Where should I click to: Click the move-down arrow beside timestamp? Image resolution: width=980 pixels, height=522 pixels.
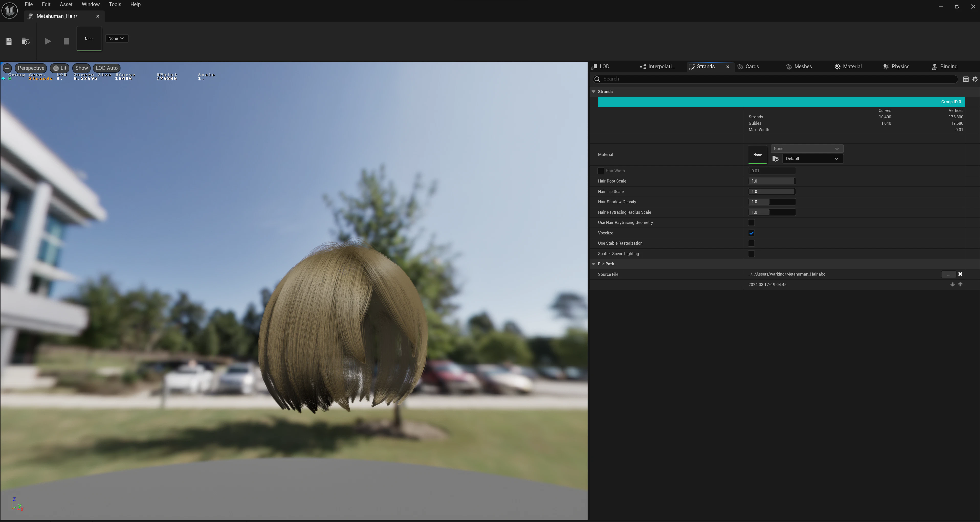coord(952,284)
